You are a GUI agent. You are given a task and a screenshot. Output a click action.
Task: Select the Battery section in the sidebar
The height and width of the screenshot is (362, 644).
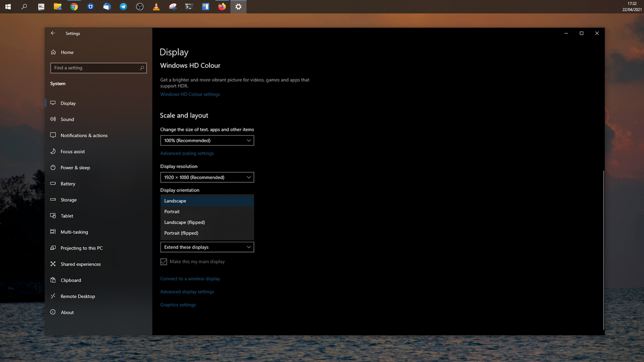click(68, 183)
